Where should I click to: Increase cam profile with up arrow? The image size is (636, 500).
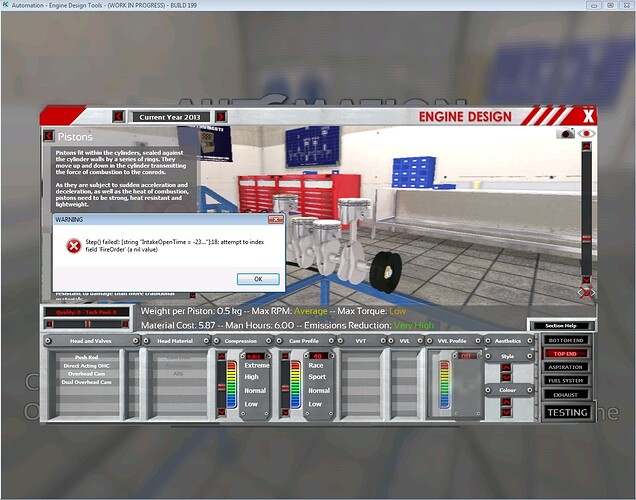[285, 356]
